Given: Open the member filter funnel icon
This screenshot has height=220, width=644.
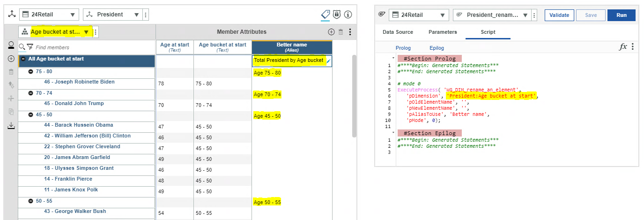Looking at the screenshot, I should (x=30, y=47).
